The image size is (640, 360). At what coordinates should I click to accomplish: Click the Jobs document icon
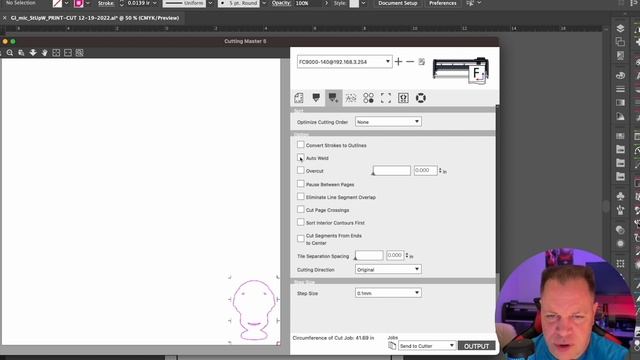392,346
